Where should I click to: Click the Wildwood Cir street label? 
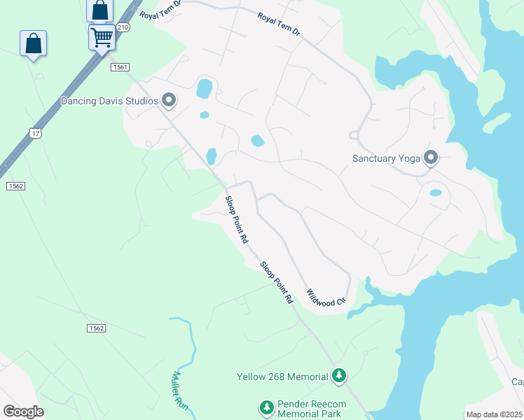(326, 298)
